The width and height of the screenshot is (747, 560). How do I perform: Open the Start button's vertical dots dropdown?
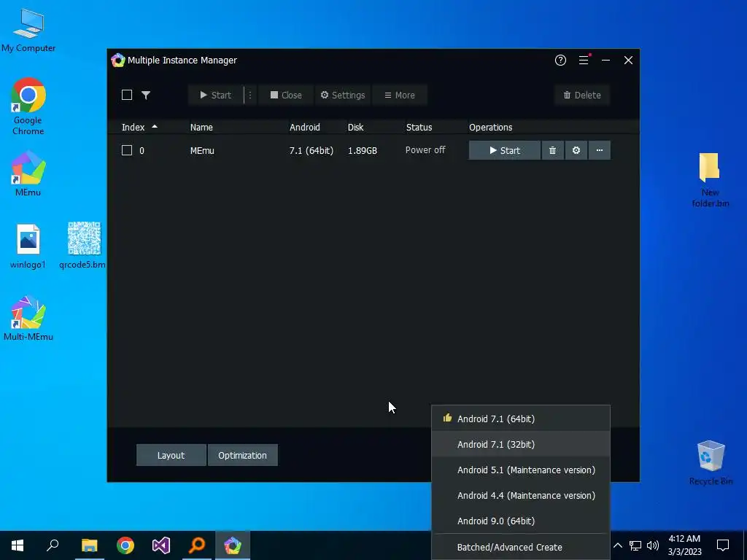[x=250, y=96]
